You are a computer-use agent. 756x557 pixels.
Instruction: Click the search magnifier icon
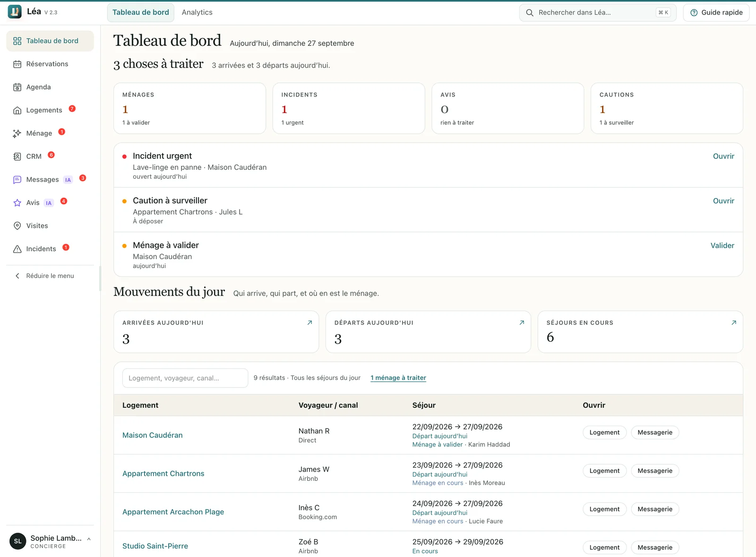click(x=530, y=13)
